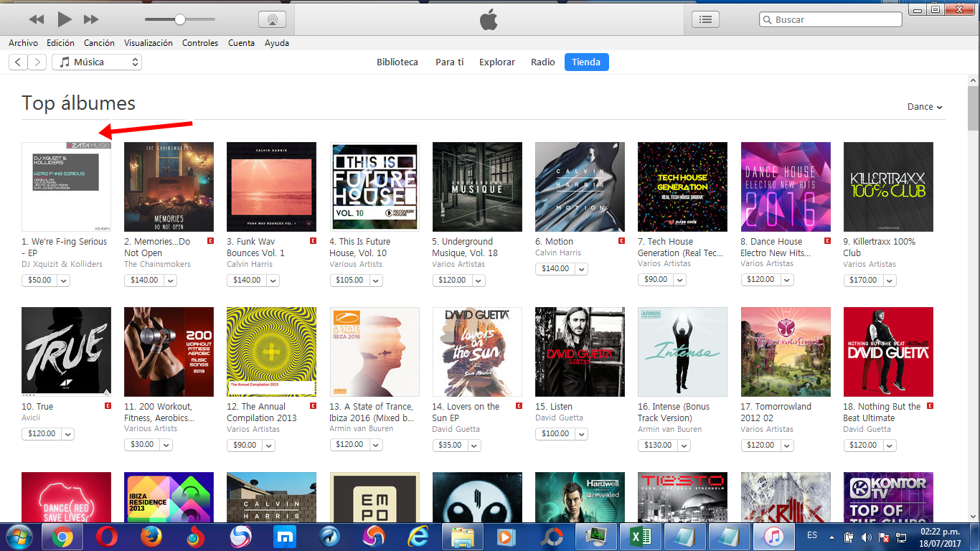The image size is (980, 551).
Task: Open the Música media type dropdown
Action: 97,62
